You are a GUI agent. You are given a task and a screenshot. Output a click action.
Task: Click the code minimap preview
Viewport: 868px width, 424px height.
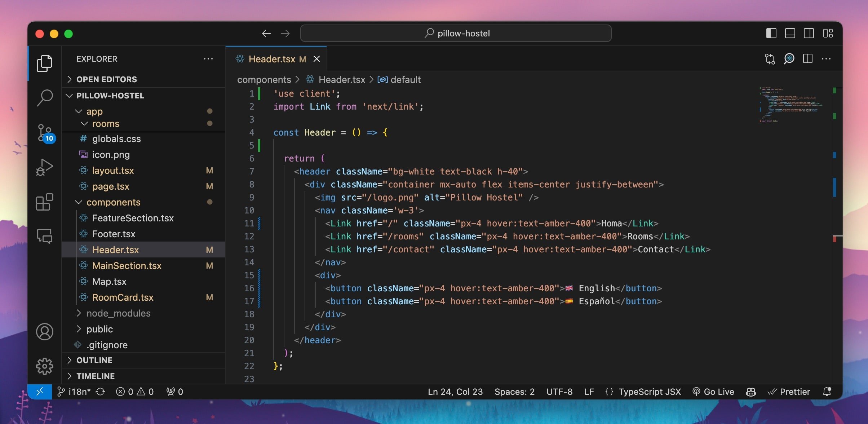coord(792,105)
